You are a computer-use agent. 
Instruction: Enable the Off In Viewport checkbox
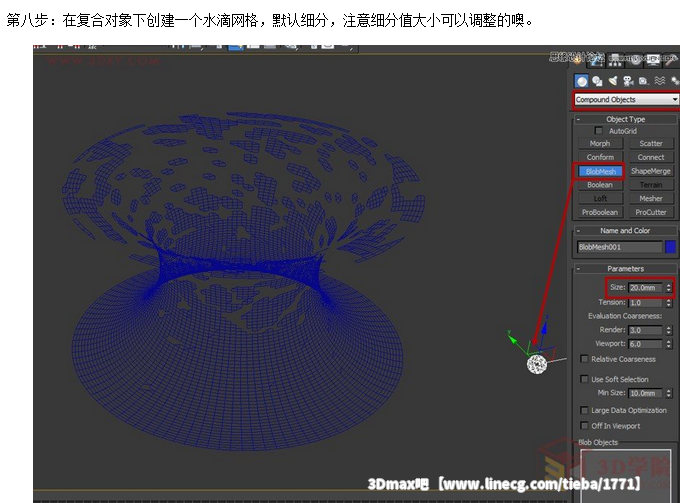(x=584, y=425)
